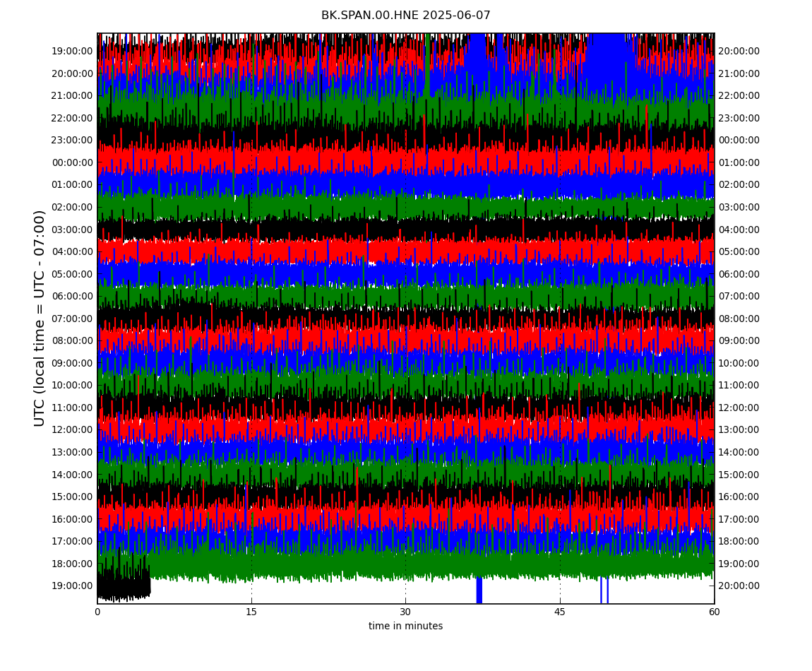
Task: Click UTC axis label 03:00:00
Action: point(73,230)
